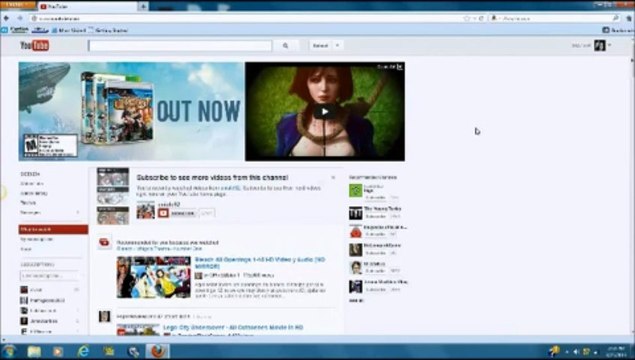Screen dimensions: 635x360
Task: Select What to Watch in the sidebar
Action: click(53, 230)
